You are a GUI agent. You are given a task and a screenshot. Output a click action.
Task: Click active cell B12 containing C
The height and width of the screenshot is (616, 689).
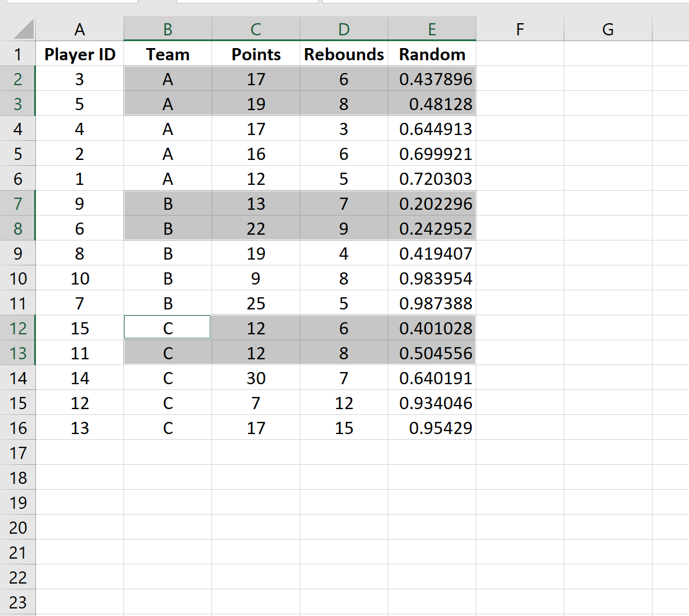tap(167, 329)
